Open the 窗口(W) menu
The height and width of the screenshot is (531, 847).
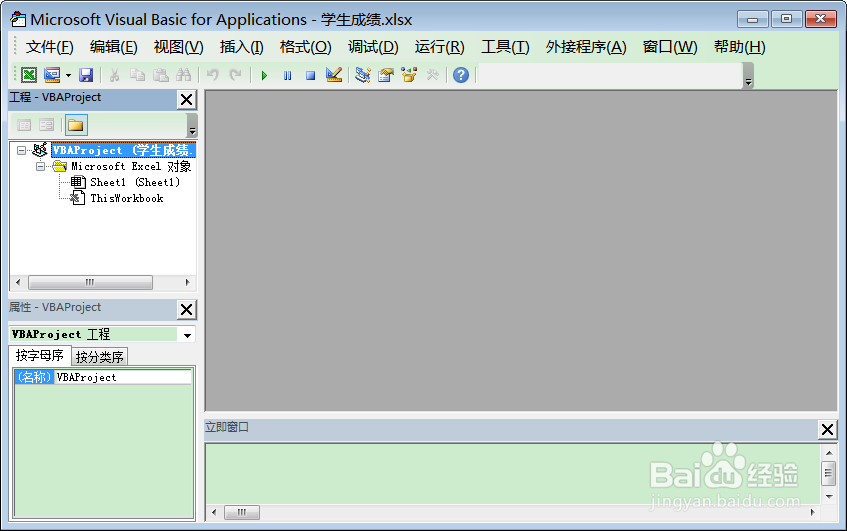click(x=670, y=47)
